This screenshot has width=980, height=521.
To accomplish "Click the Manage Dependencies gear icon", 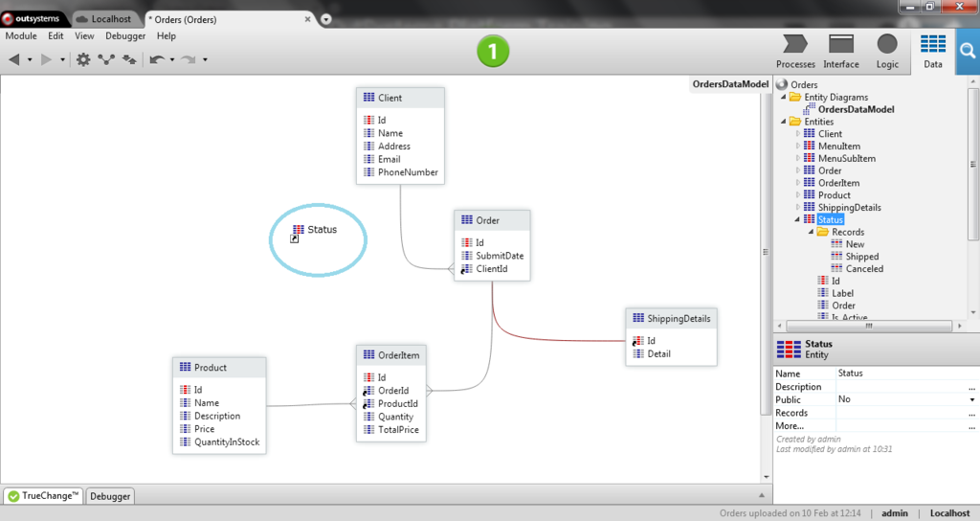I will pos(83,59).
